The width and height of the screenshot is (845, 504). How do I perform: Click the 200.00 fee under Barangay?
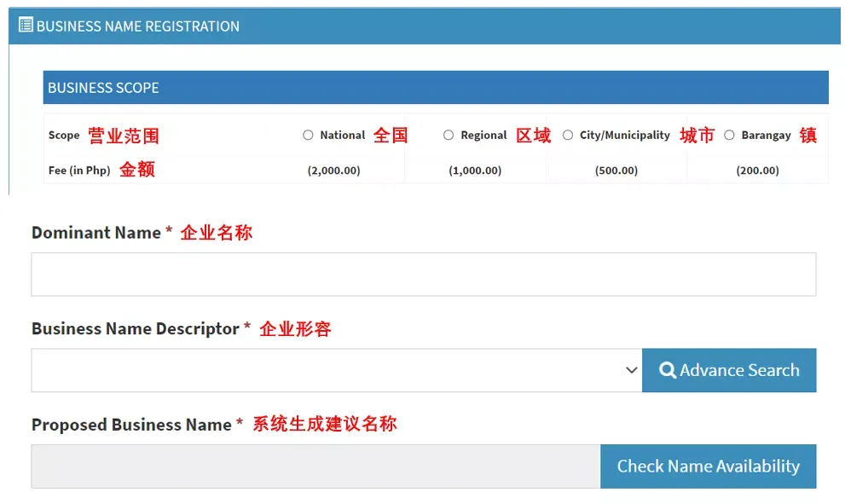(758, 171)
